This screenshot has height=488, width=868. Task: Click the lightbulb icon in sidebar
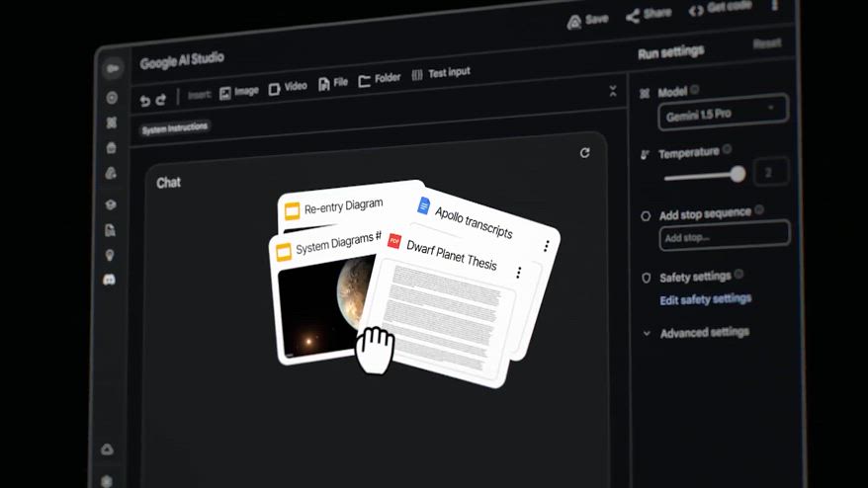[x=110, y=255]
